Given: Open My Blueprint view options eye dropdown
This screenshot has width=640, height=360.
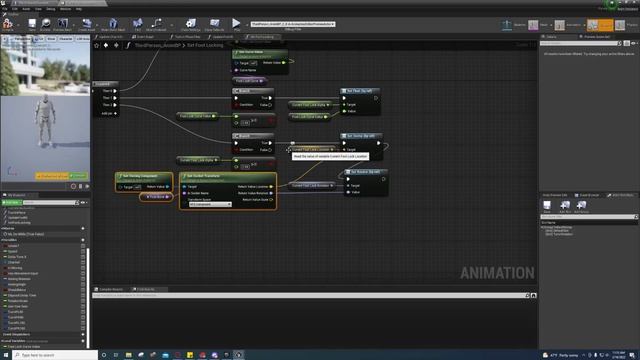Looking at the screenshot, I should (x=84, y=202).
